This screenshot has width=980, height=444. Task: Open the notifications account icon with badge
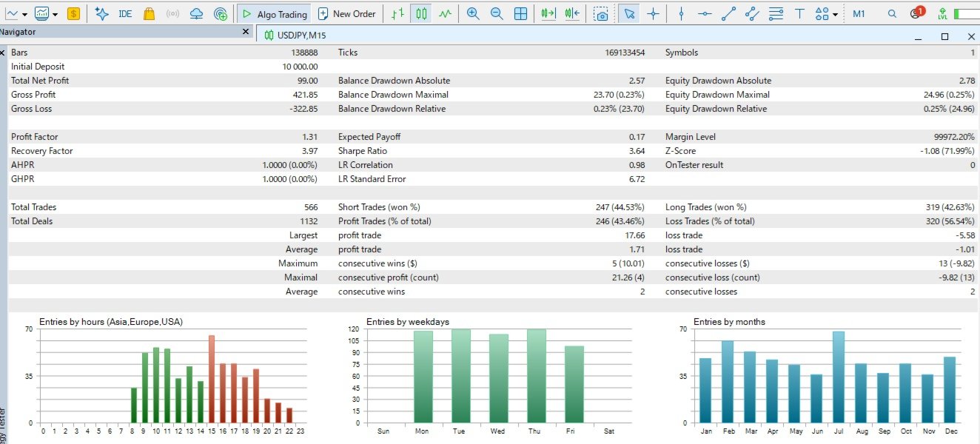[918, 13]
